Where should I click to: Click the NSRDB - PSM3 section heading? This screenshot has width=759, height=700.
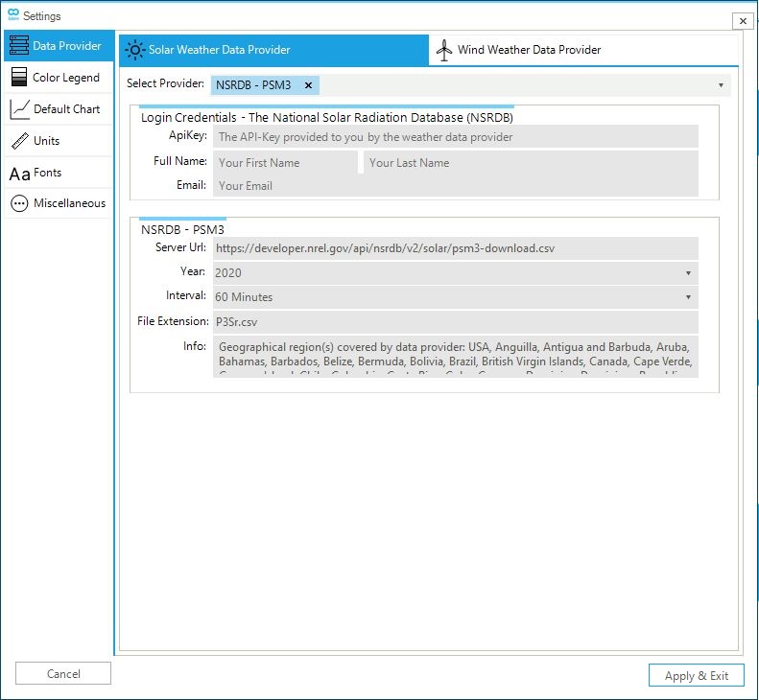pos(182,229)
